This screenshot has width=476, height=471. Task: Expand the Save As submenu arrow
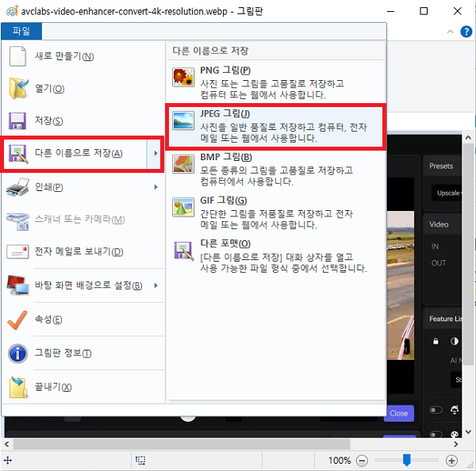click(155, 154)
